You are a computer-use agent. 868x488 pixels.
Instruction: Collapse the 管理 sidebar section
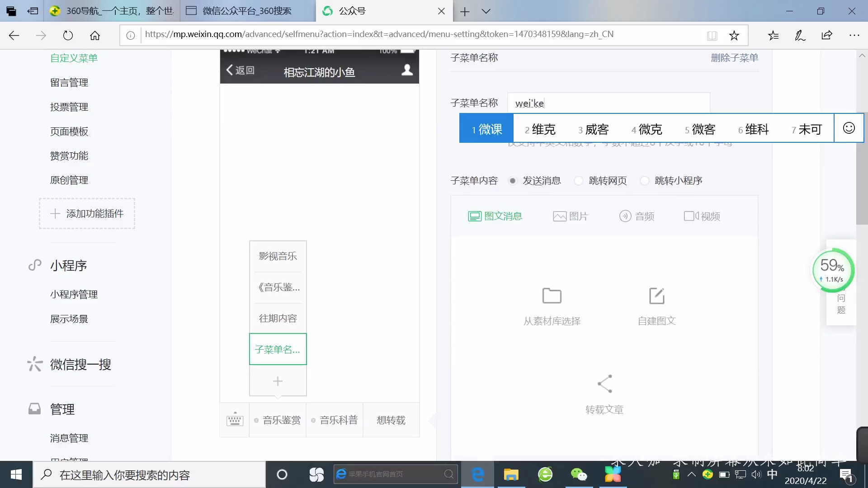62,409
